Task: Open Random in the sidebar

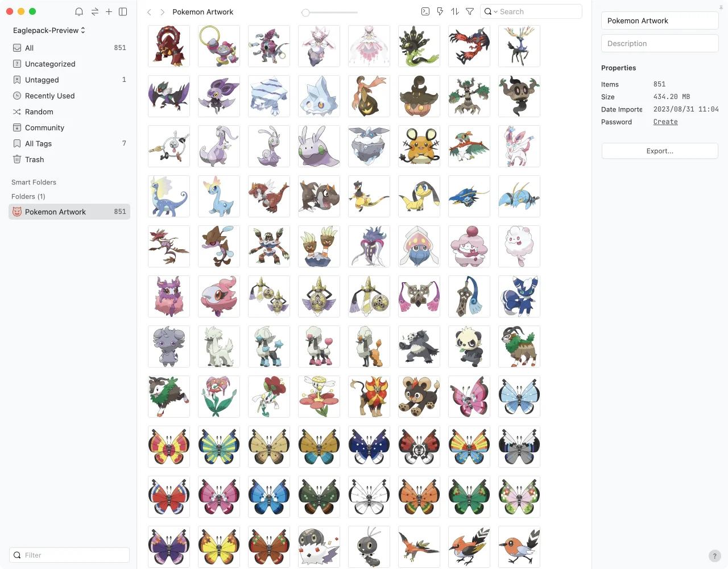Action: 69,112
